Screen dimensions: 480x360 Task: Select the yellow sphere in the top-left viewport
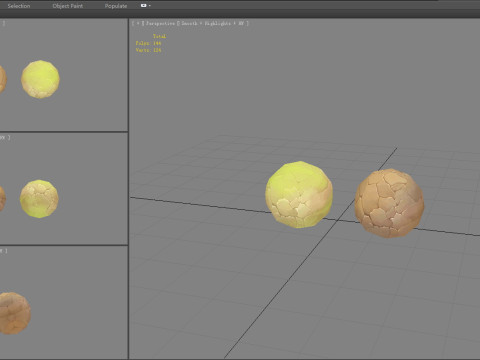[x=40, y=79]
